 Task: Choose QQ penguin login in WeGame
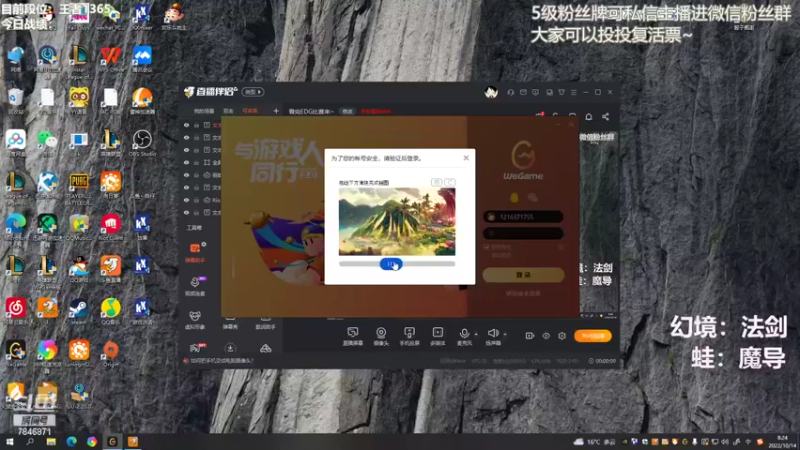514,197
